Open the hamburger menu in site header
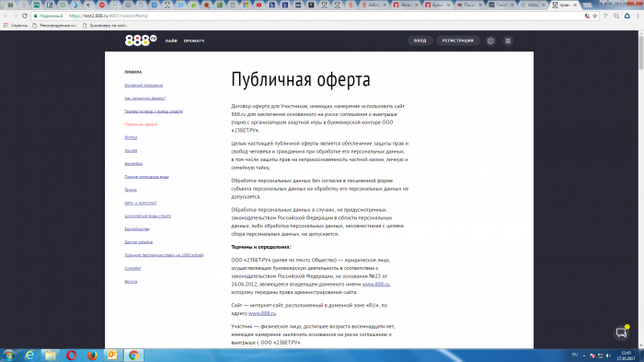This screenshot has width=644, height=362. click(x=508, y=41)
